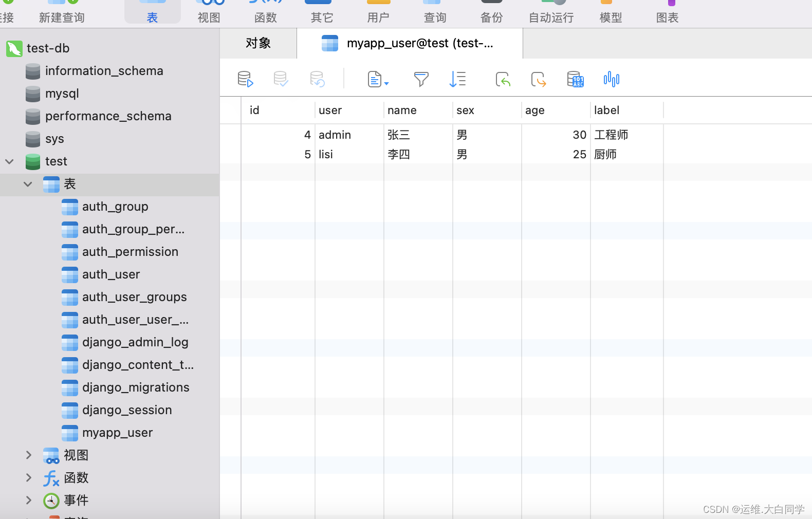
Task: Select the green test database icon
Action: click(x=33, y=161)
